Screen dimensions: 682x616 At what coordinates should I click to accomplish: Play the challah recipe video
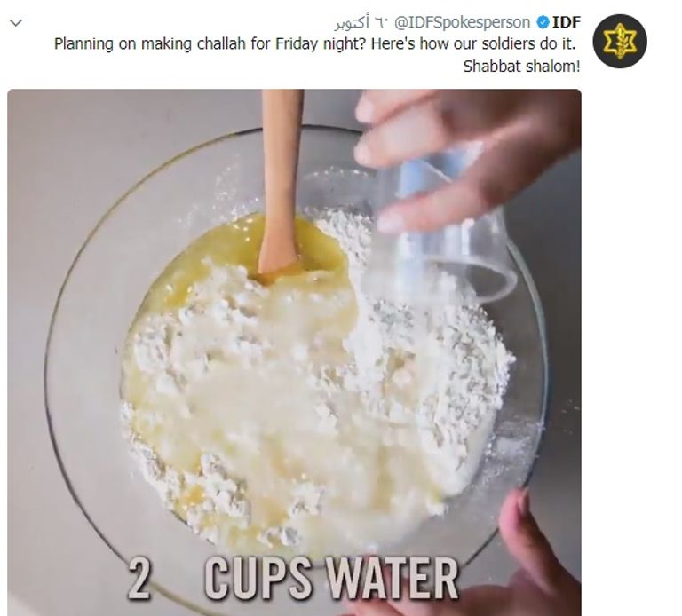tap(294, 352)
